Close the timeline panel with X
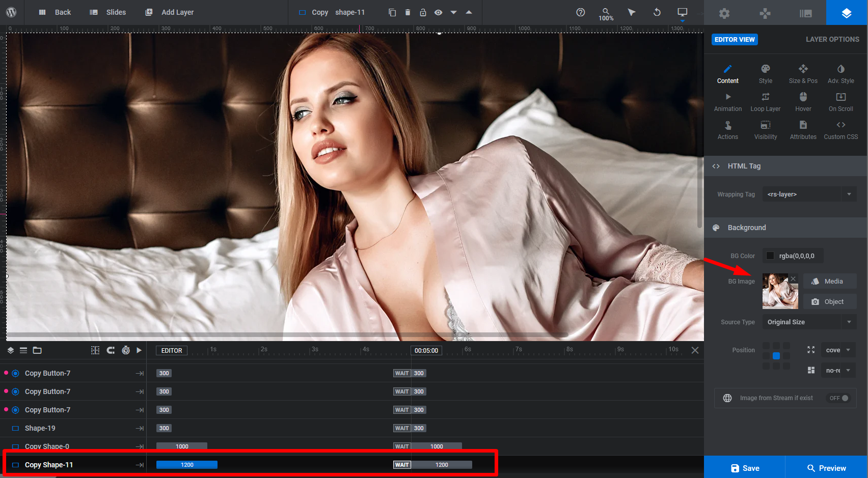The height and width of the screenshot is (478, 868). tap(695, 350)
